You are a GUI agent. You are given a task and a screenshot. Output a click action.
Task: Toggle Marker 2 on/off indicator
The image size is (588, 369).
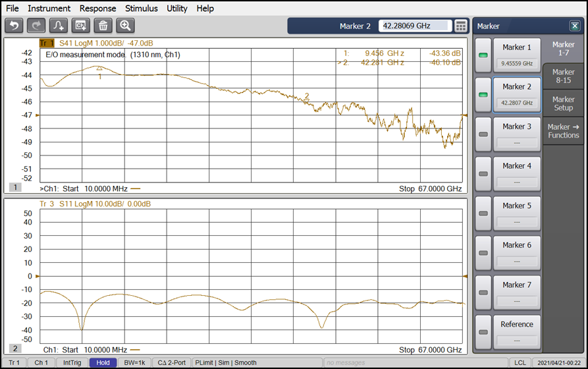point(483,96)
